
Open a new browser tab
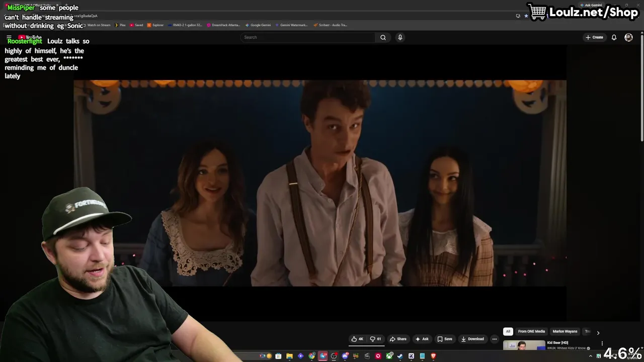(x=66, y=5)
